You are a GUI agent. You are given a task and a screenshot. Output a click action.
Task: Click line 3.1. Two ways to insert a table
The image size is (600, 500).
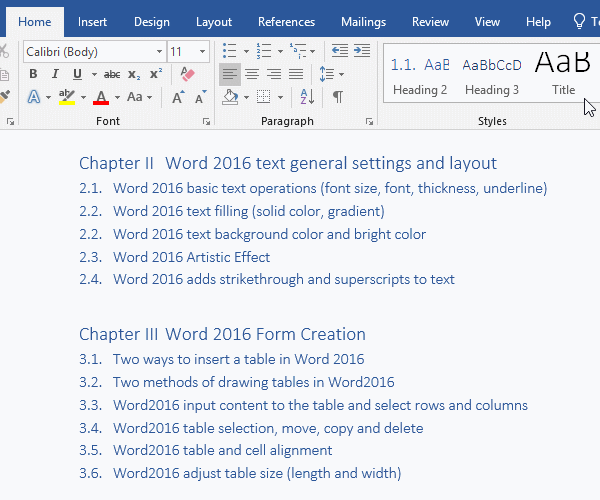(x=222, y=359)
